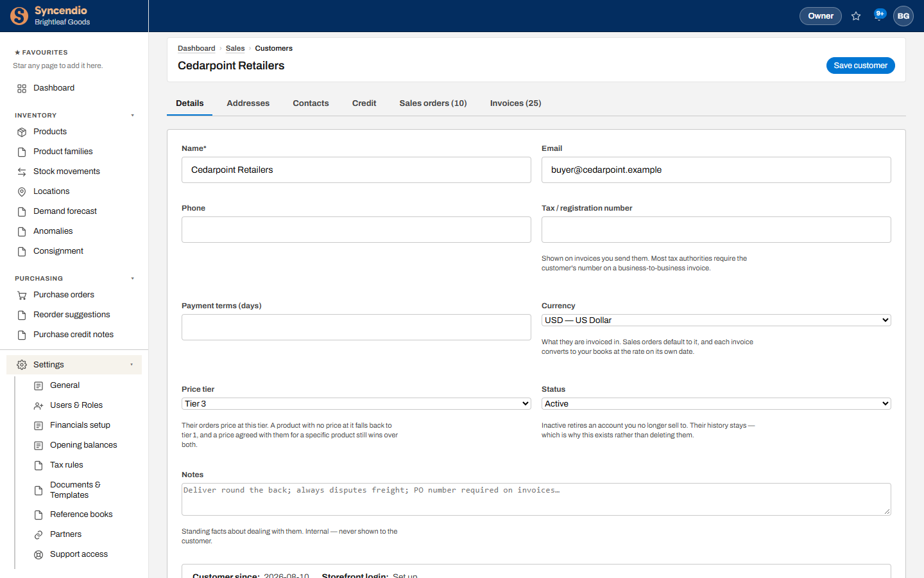This screenshot has width=924, height=578.
Task: Click the Settings gear icon
Action: click(x=22, y=365)
